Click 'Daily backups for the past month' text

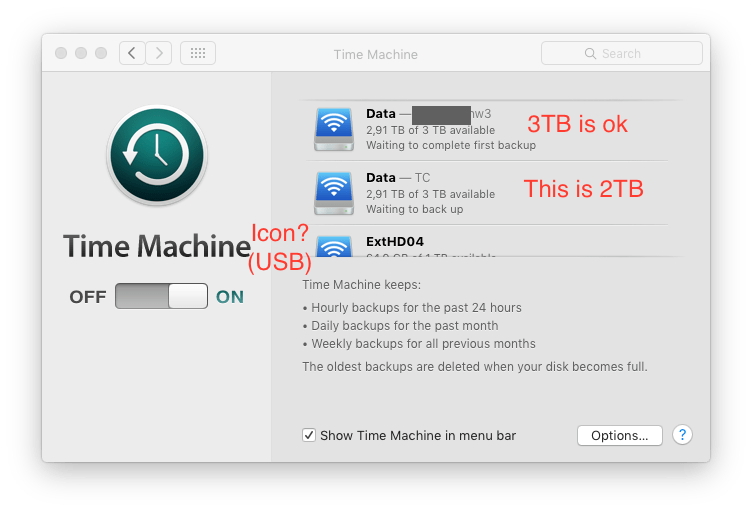pyautogui.click(x=405, y=326)
